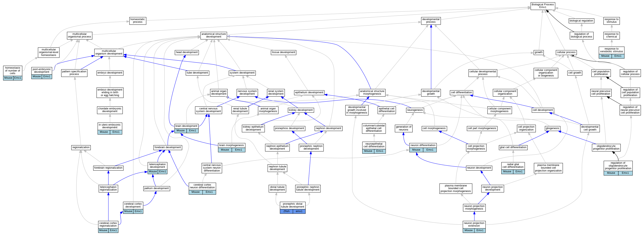Select 'anatomical structure morphogenesis' node
This screenshot has height=235, width=644.
(x=372, y=93)
